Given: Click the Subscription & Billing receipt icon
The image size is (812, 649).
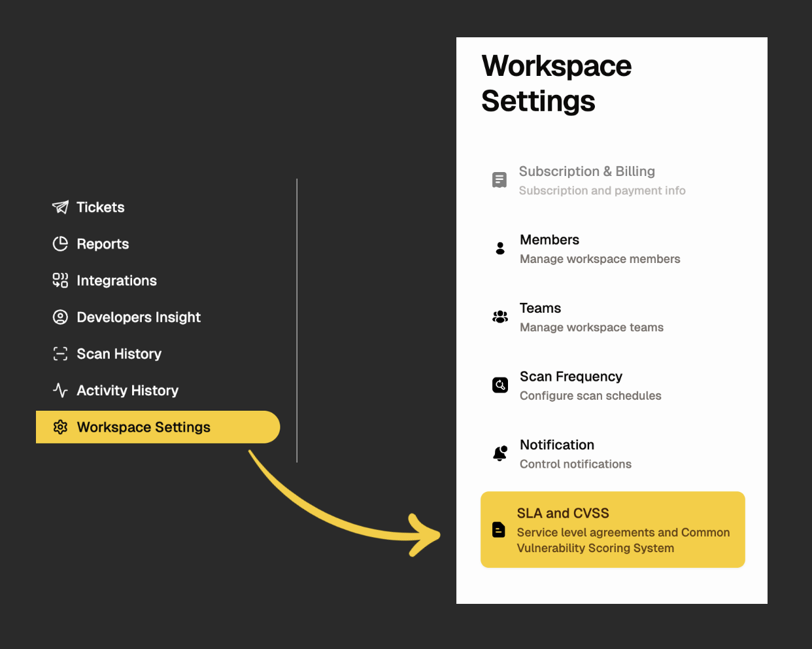Looking at the screenshot, I should (499, 179).
